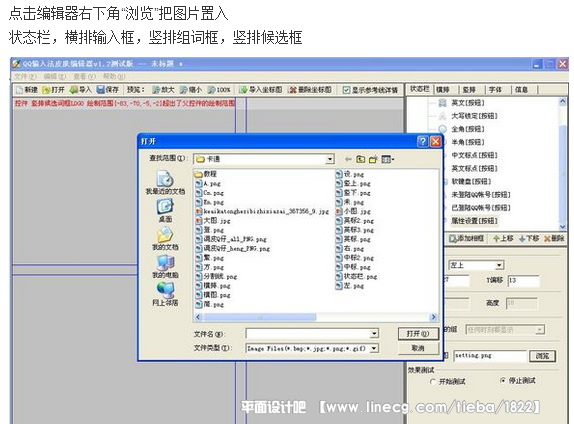The height and width of the screenshot is (424, 574).
Task: Select the 开始测试 radio button
Action: click(x=433, y=382)
